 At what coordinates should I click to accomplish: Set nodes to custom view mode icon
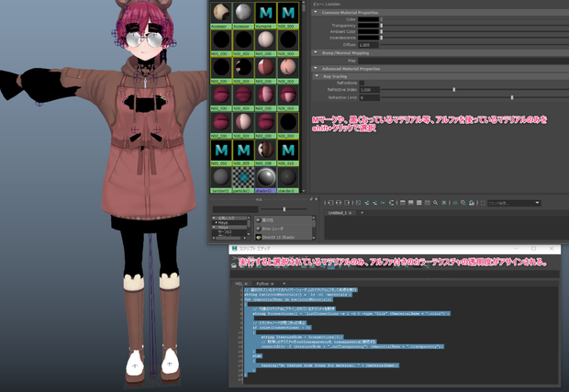tap(427, 203)
